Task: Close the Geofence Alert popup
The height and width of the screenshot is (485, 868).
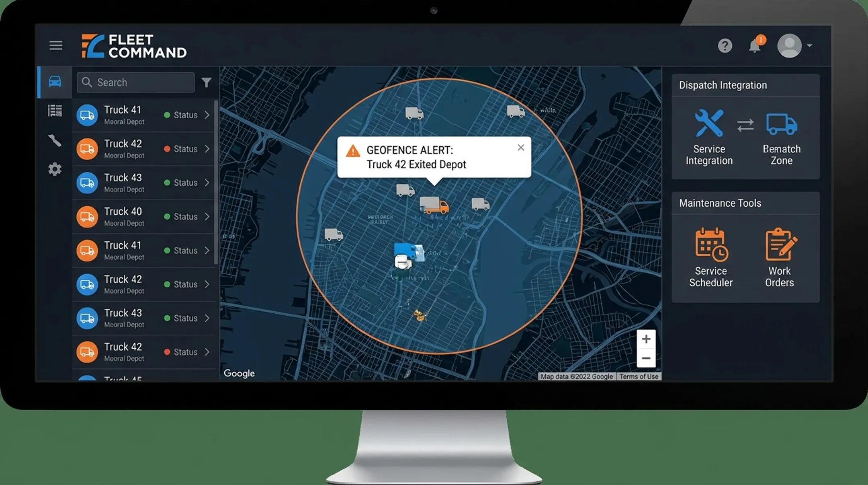Action: pyautogui.click(x=521, y=148)
